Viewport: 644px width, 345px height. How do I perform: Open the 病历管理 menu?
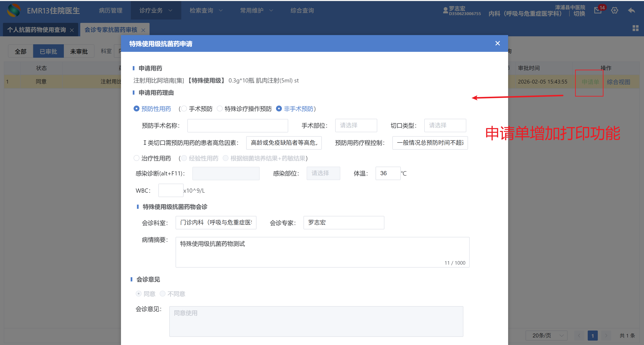click(110, 10)
